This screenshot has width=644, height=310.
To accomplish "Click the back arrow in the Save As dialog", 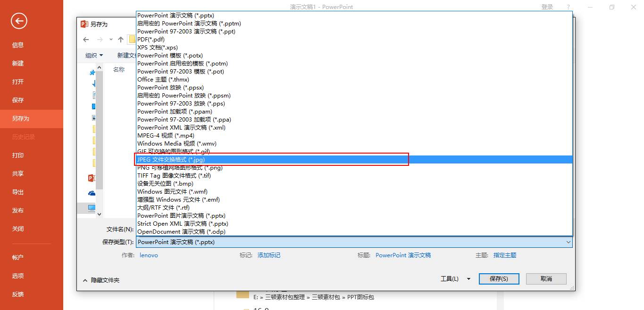I will (x=85, y=39).
